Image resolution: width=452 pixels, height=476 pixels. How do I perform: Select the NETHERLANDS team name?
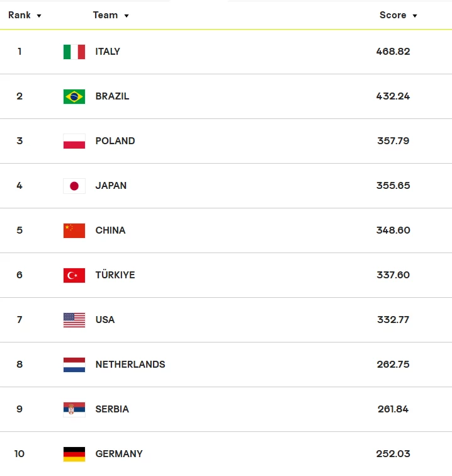(130, 365)
